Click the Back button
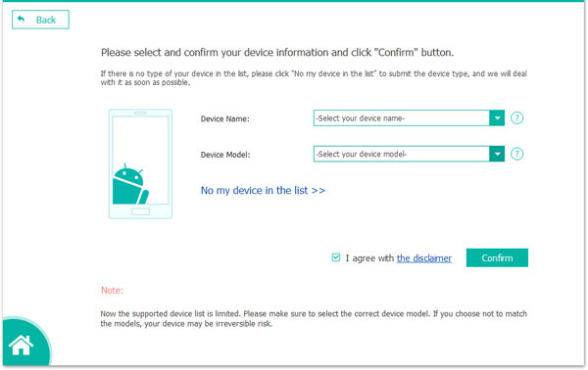 pyautogui.click(x=40, y=20)
